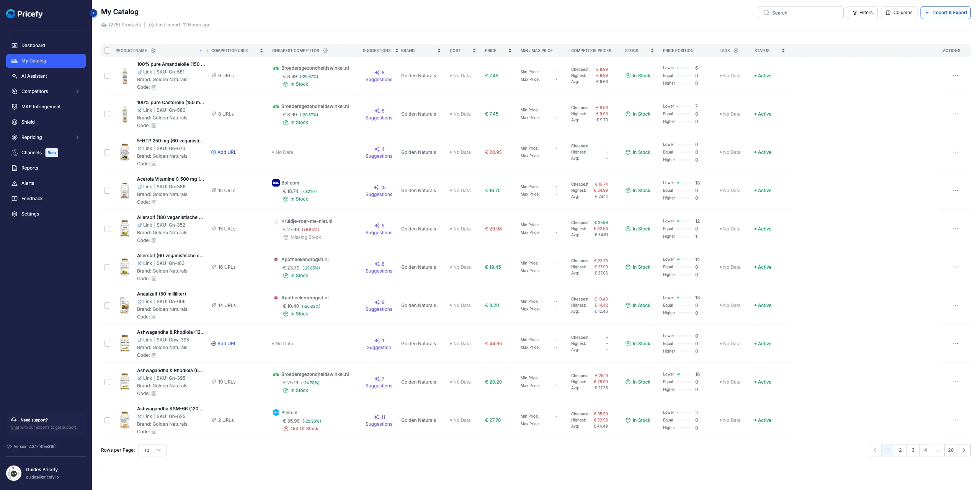This screenshot has width=980, height=490.
Task: Click the Search input field
Action: point(801,13)
